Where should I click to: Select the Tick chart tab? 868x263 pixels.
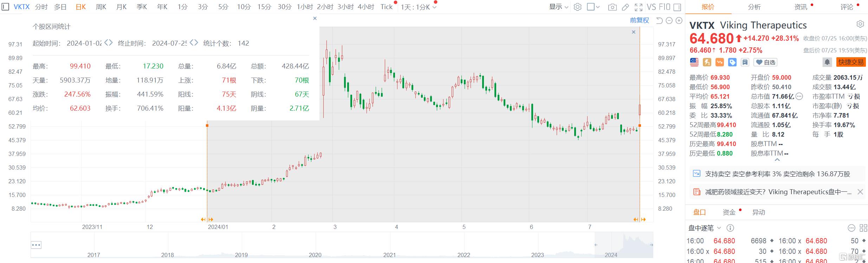point(387,7)
